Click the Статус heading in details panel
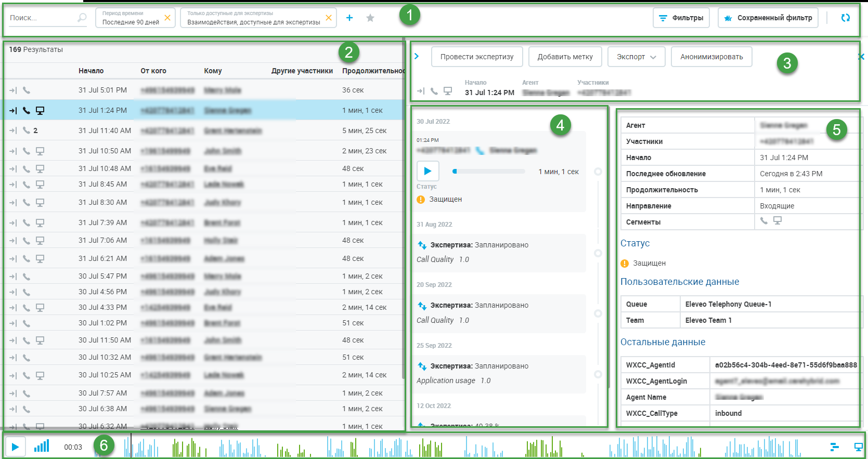This screenshot has width=868, height=459. (635, 243)
